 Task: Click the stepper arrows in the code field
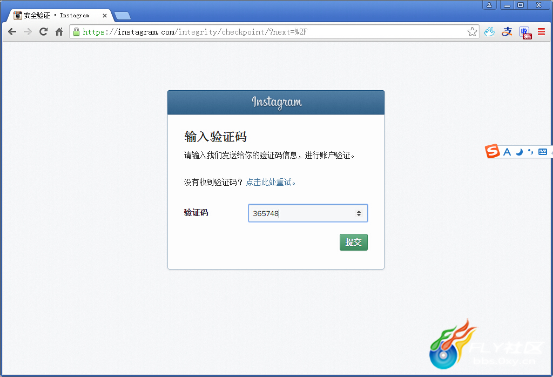tap(359, 213)
